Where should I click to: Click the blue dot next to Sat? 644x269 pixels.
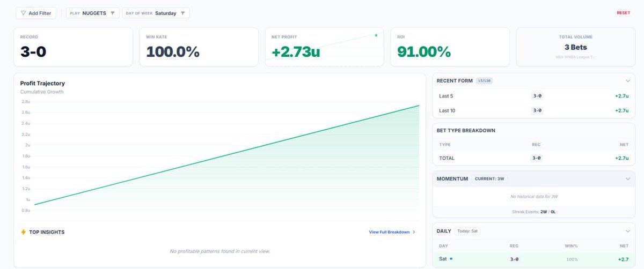coord(451,259)
